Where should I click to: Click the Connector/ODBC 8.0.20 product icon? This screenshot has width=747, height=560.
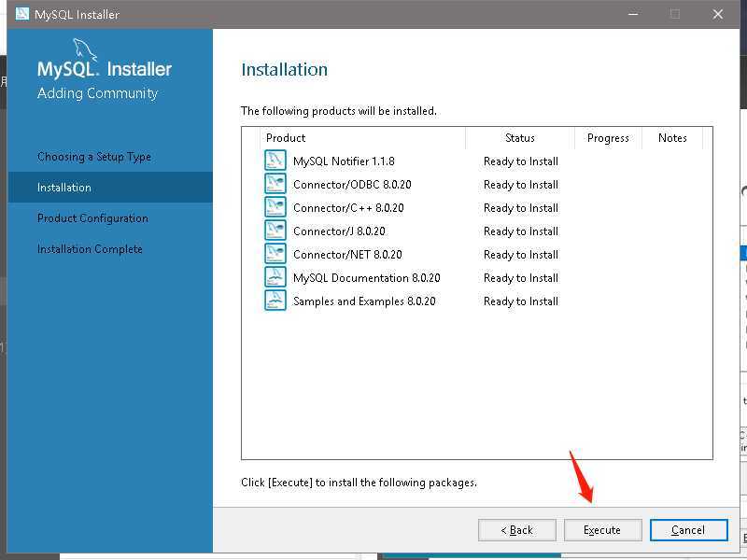pos(275,183)
